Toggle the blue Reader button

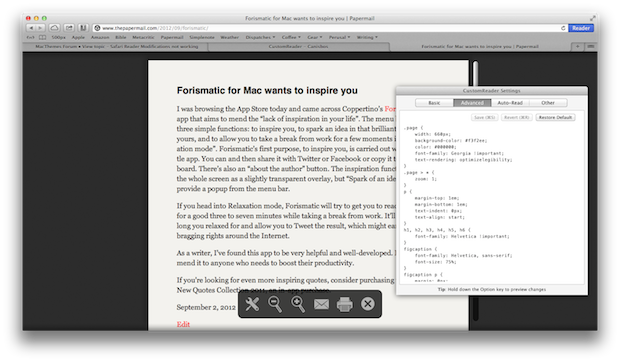click(x=581, y=28)
